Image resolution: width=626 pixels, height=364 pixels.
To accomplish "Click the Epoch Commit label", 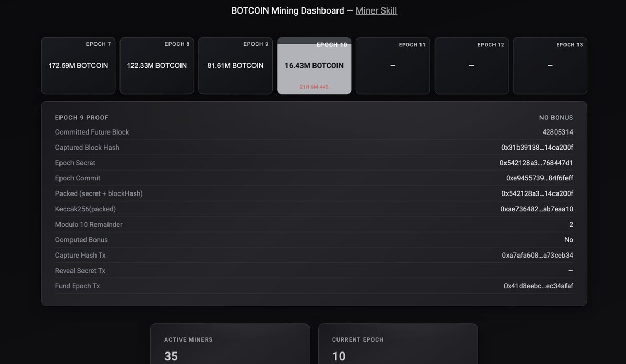I will click(78, 178).
